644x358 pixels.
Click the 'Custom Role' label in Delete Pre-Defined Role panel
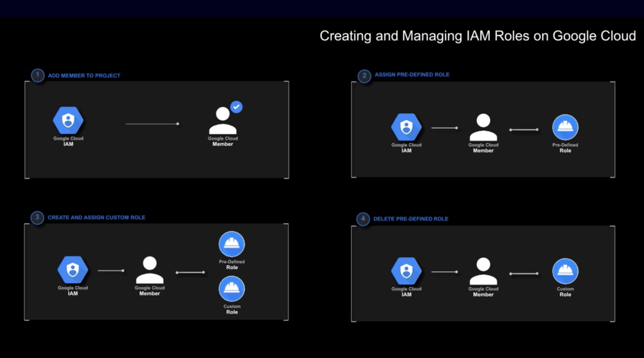pyautogui.click(x=565, y=292)
